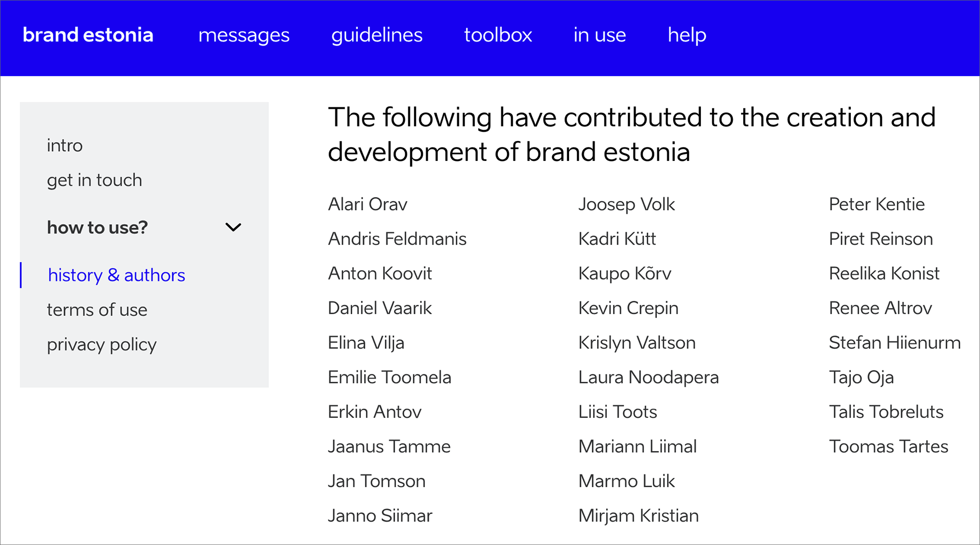The height and width of the screenshot is (545, 980).
Task: Select history & authors sidebar link
Action: coord(116,275)
